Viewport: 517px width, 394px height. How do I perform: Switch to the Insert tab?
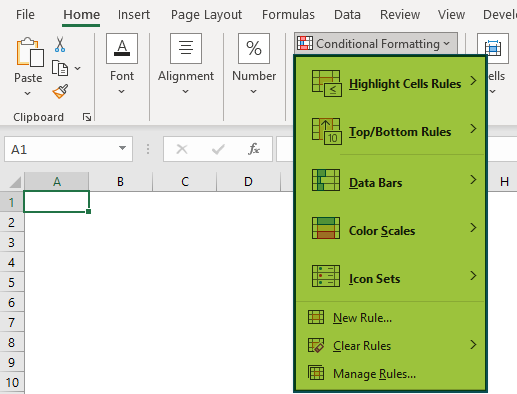pyautogui.click(x=134, y=15)
